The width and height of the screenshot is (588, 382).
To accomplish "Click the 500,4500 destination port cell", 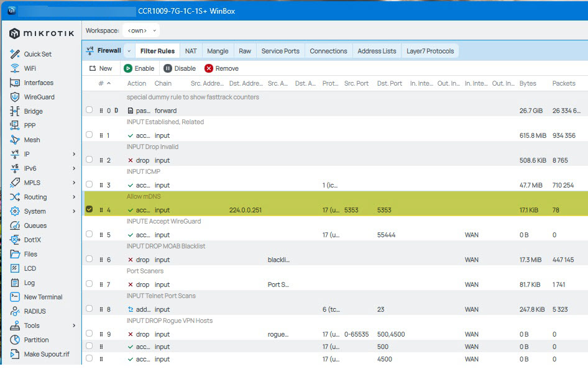I will click(391, 334).
